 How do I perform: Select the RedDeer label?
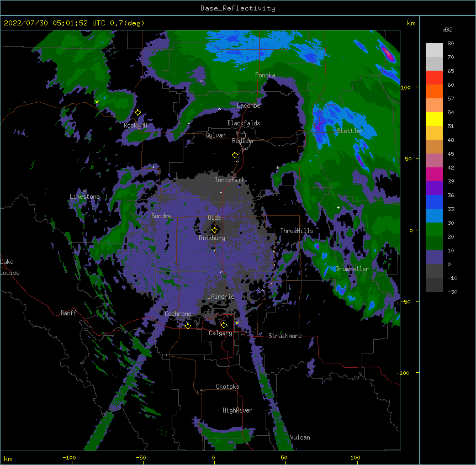click(x=243, y=141)
